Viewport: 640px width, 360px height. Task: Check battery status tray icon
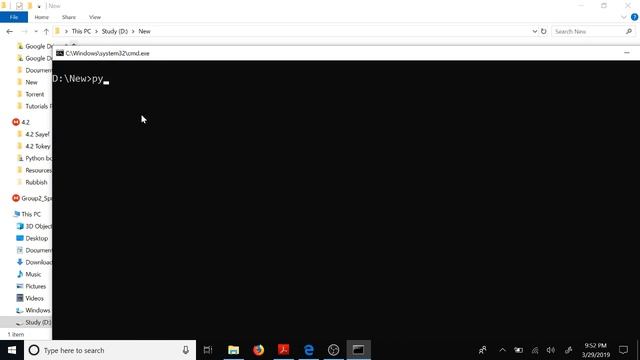point(518,350)
